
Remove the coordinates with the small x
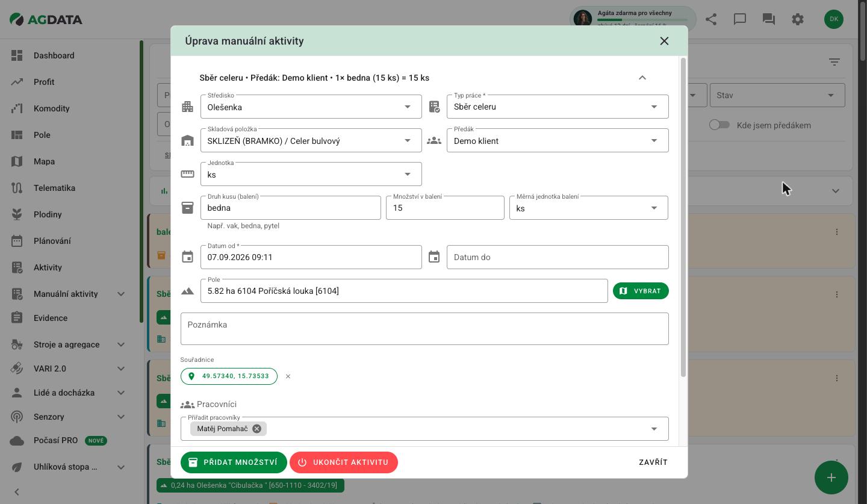coord(288,376)
